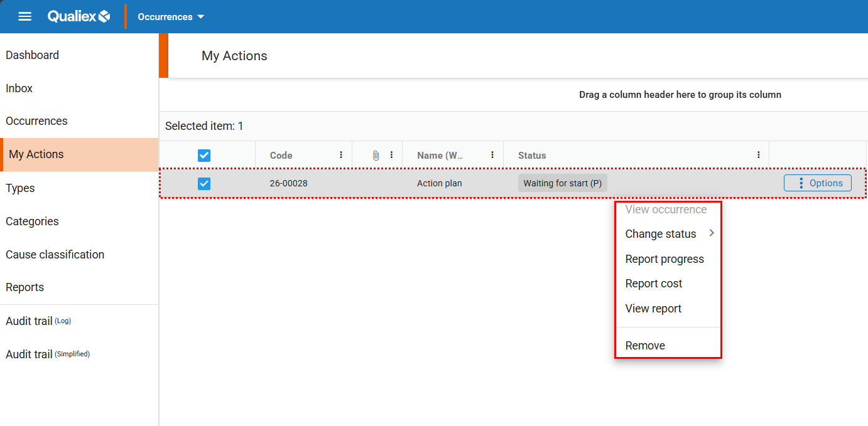Open the Status column three-dot menu
Screen dimensions: 868x426
coord(759,155)
